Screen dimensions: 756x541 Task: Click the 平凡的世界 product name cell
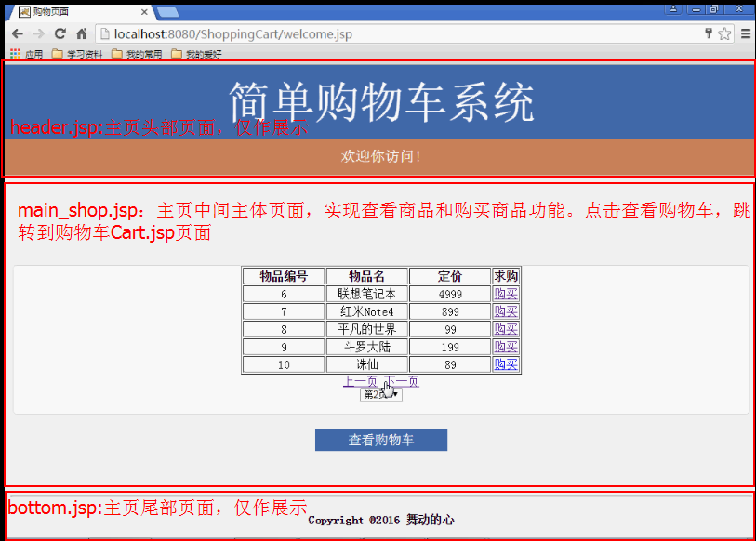click(367, 329)
